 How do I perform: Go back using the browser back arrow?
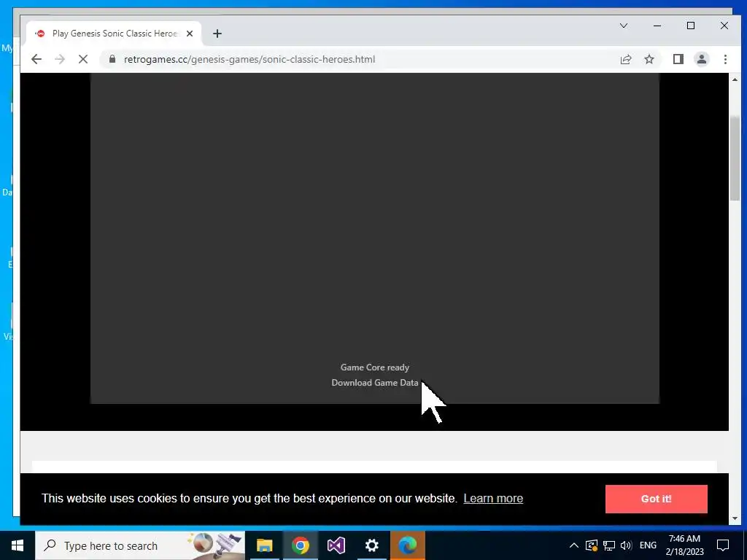(36, 59)
